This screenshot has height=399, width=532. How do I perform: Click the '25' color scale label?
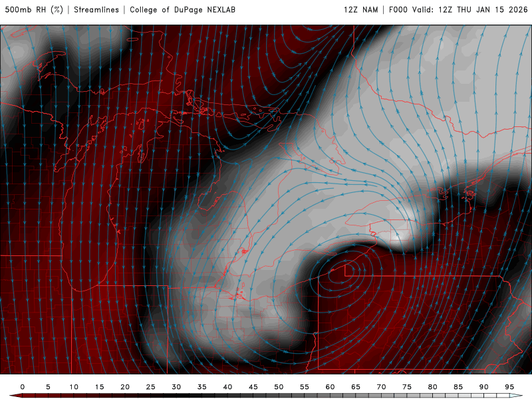pyautogui.click(x=151, y=387)
